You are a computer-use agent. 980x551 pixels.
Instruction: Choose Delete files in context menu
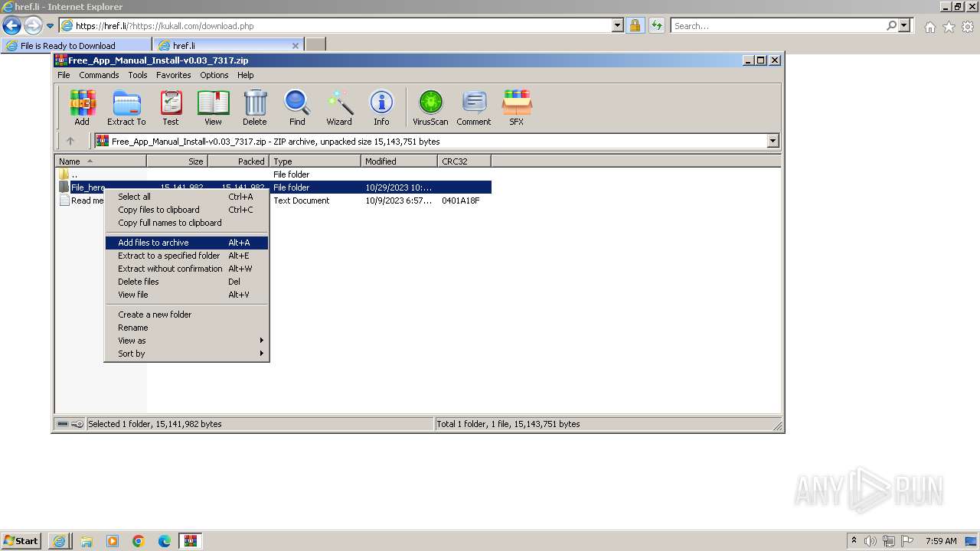point(187,282)
